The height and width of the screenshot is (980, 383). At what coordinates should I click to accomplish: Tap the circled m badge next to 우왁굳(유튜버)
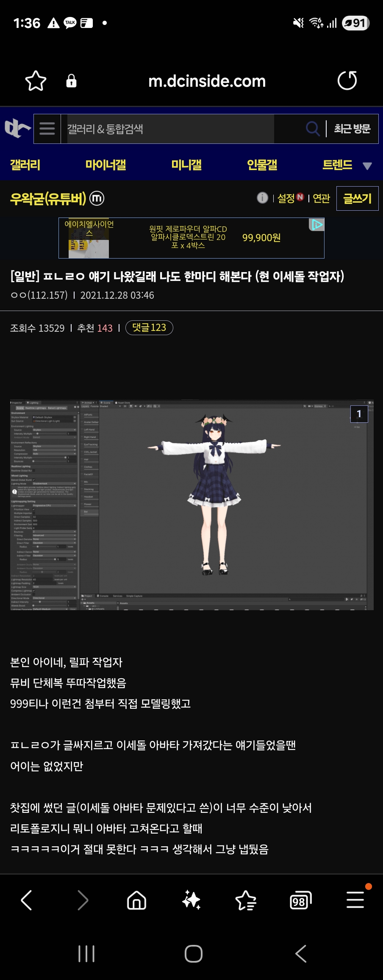(x=97, y=198)
